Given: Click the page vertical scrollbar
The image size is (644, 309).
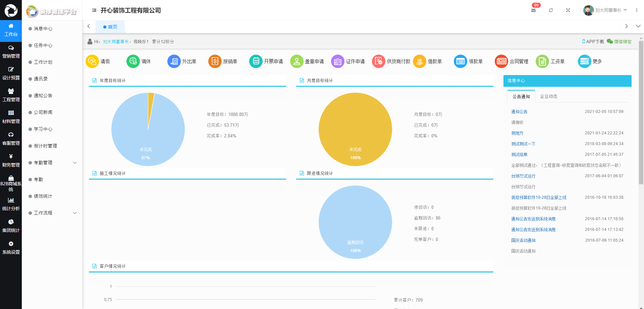Looking at the screenshot, I should [641, 134].
